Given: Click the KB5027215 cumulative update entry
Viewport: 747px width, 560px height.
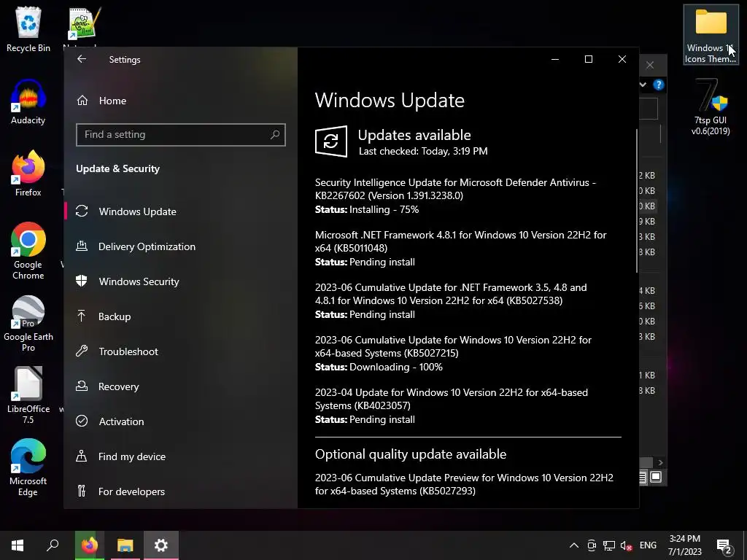Looking at the screenshot, I should point(453,346).
